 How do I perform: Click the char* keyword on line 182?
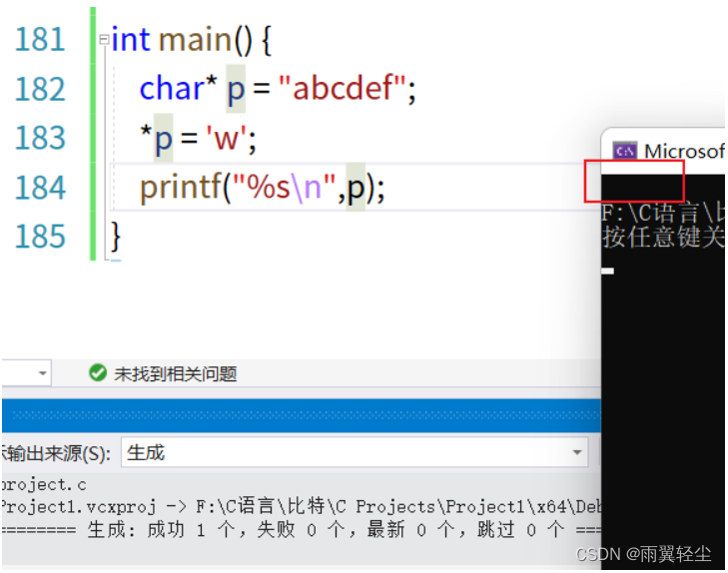point(179,88)
